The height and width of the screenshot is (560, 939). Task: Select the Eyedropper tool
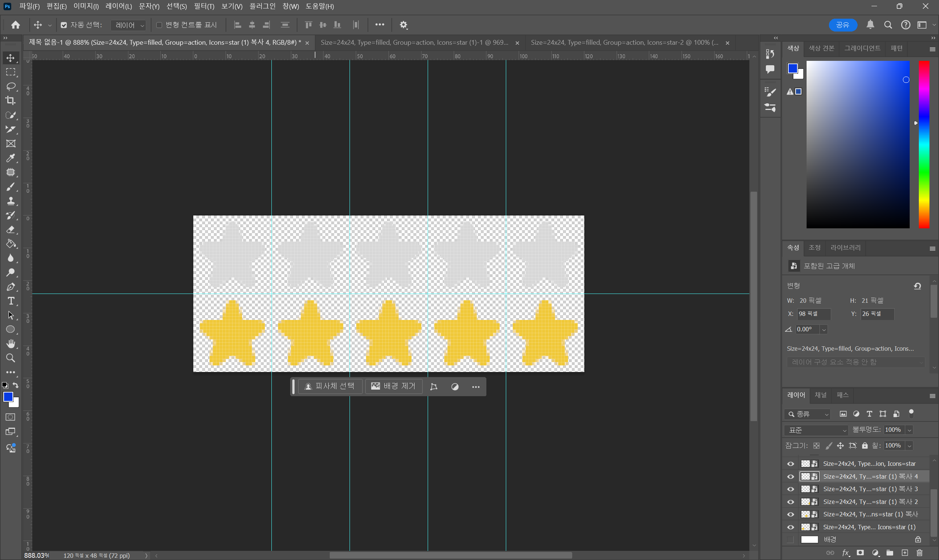(x=11, y=158)
